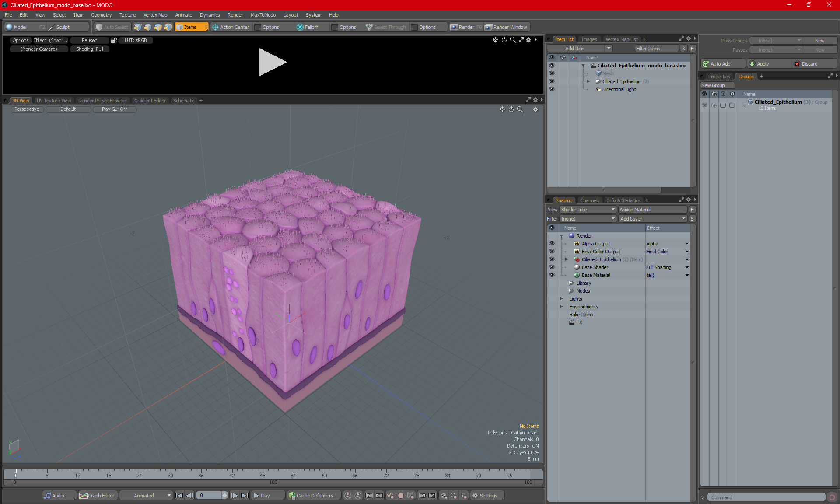Click Cache Deformers button
Screen dimensions: 840x504
(314, 496)
